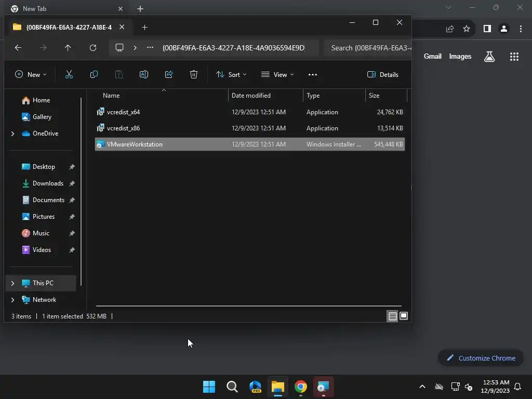This screenshot has width=532, height=399.
Task: Close the Chrome New Tab tab
Action: coord(121,9)
